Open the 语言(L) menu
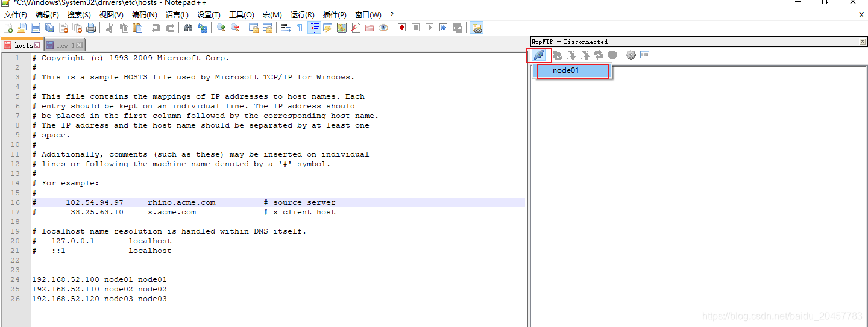The image size is (868, 327). (x=177, y=14)
